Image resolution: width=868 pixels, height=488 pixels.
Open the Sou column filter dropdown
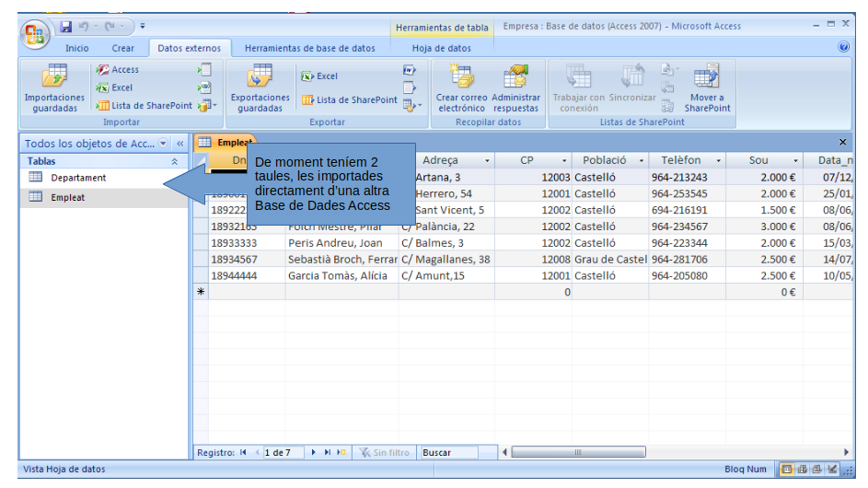[795, 160]
